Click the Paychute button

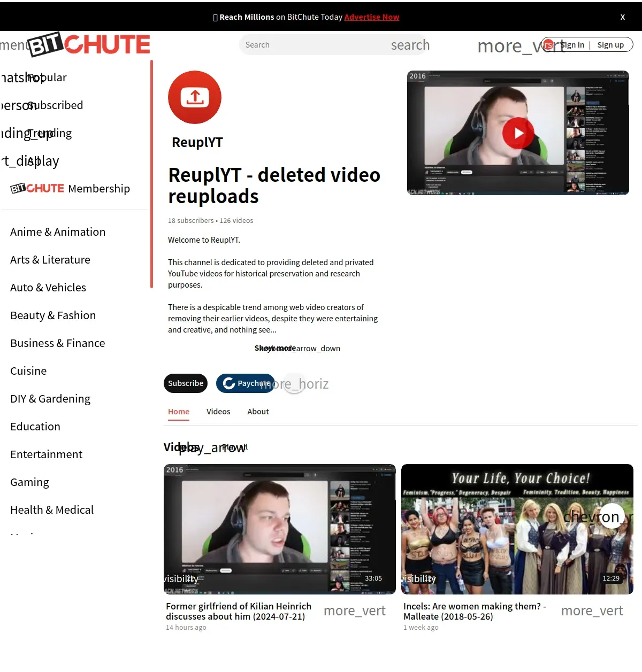click(246, 383)
